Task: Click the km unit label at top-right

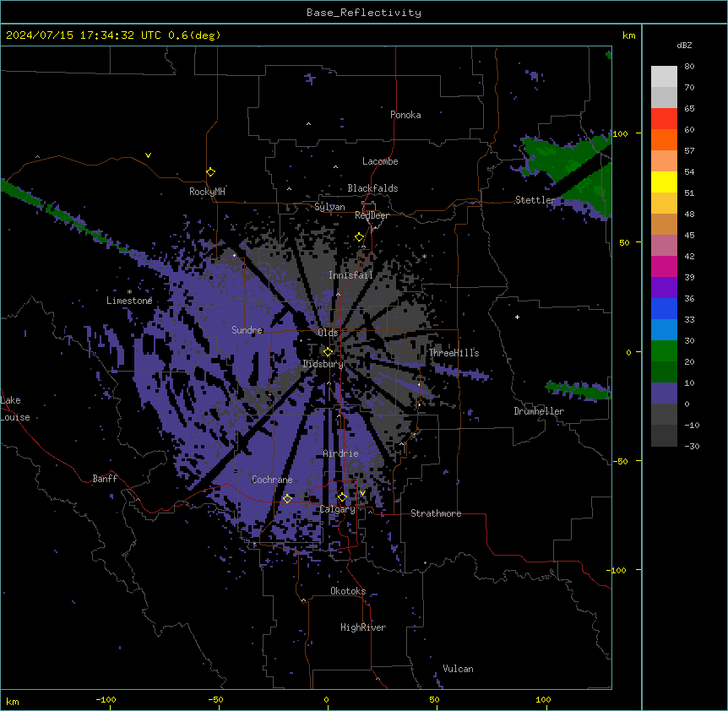Action: 628,35
